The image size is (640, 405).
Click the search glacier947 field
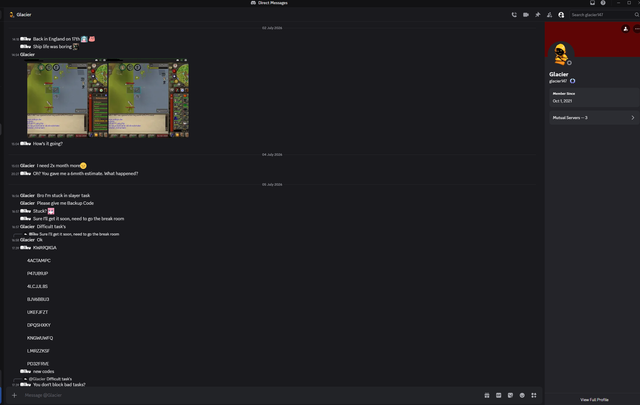point(602,15)
